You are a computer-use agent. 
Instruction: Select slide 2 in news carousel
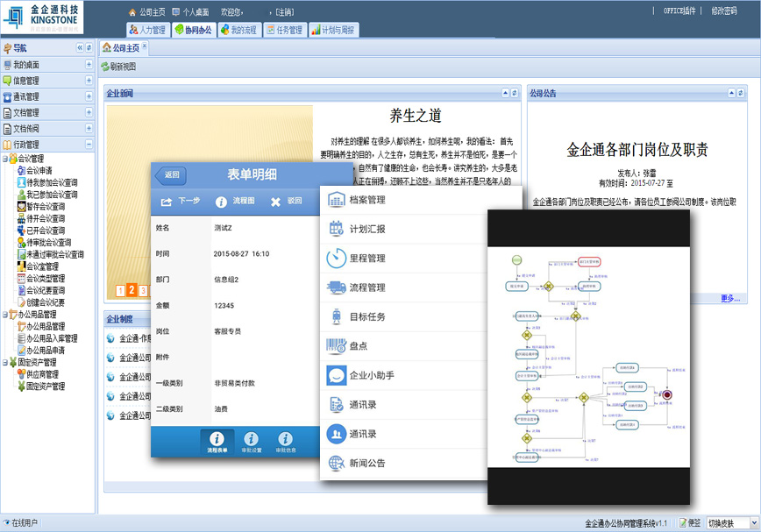132,290
